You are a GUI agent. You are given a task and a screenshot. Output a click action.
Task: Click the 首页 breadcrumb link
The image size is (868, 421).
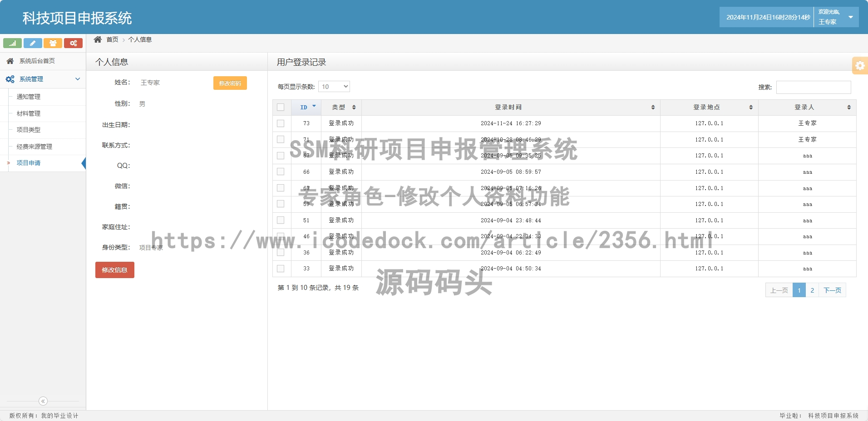[112, 39]
